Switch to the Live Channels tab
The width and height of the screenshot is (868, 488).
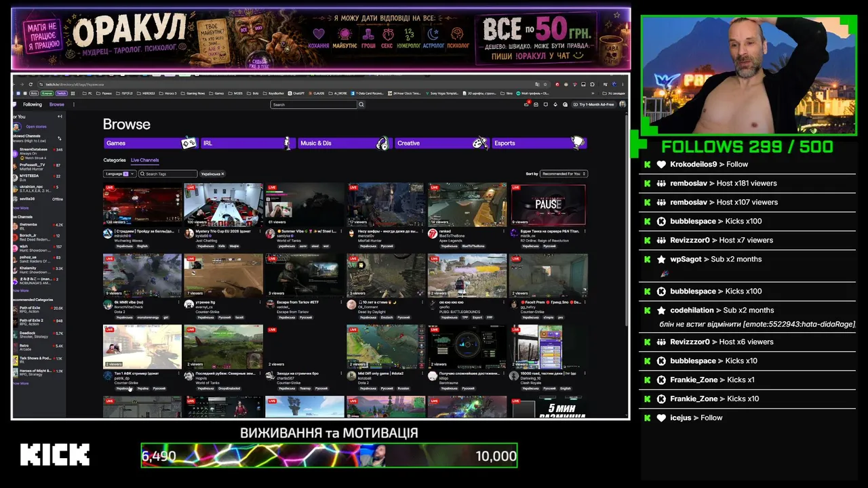pyautogui.click(x=144, y=161)
